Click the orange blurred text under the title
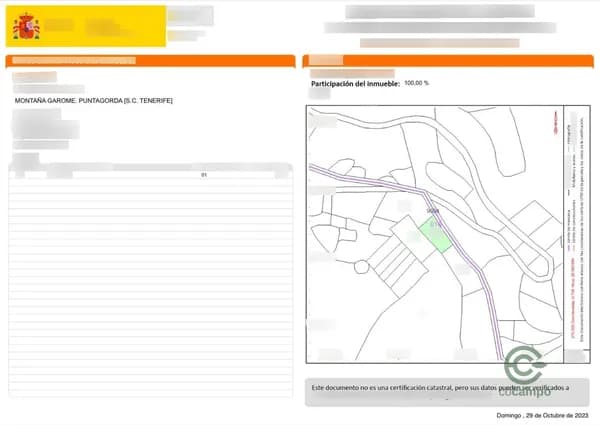 click(x=439, y=43)
